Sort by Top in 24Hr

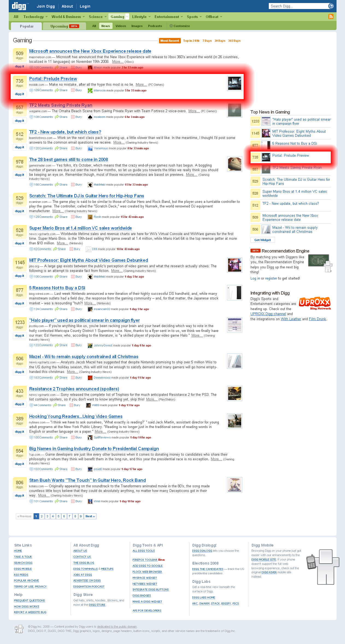tap(191, 41)
